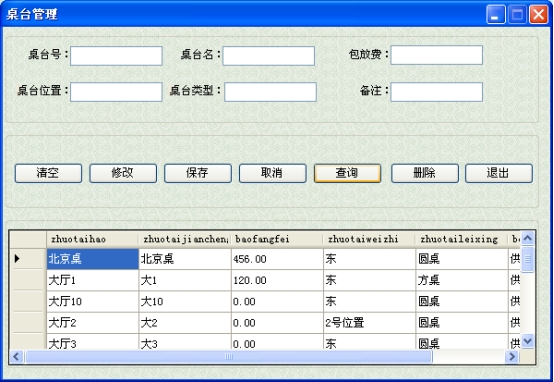Image resolution: width=554 pixels, height=382 pixels.
Task: Click the 清空 button
Action: click(48, 173)
